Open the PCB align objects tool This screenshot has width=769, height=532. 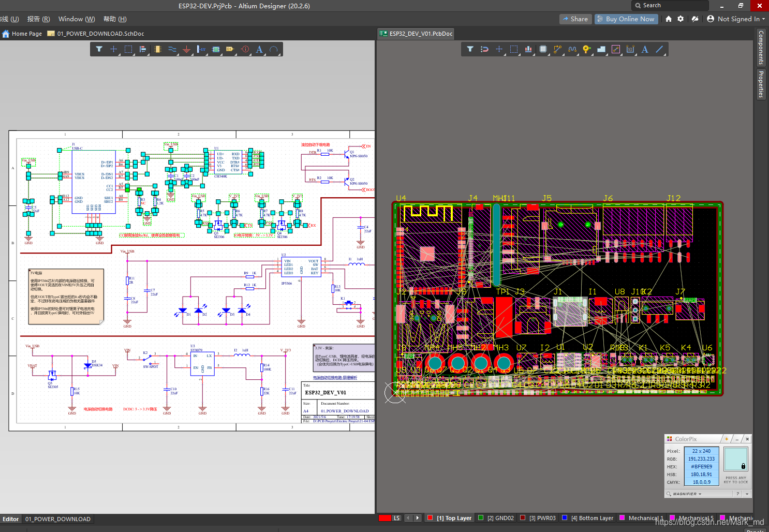coord(528,49)
